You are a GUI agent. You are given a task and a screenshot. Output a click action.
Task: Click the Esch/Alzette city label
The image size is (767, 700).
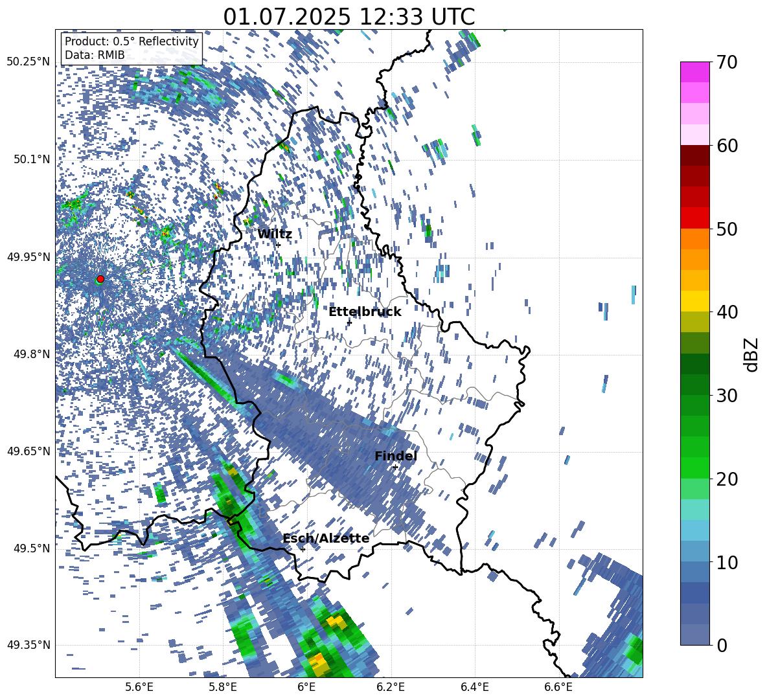pyautogui.click(x=326, y=539)
